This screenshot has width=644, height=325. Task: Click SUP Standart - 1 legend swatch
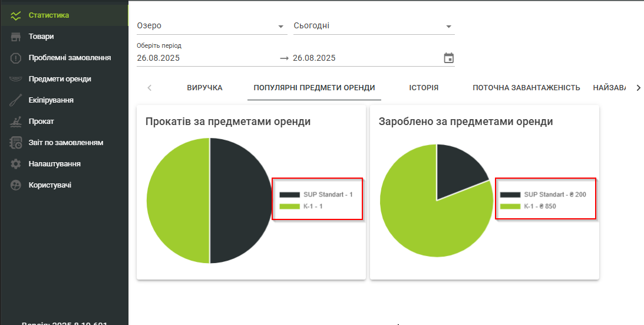(289, 195)
